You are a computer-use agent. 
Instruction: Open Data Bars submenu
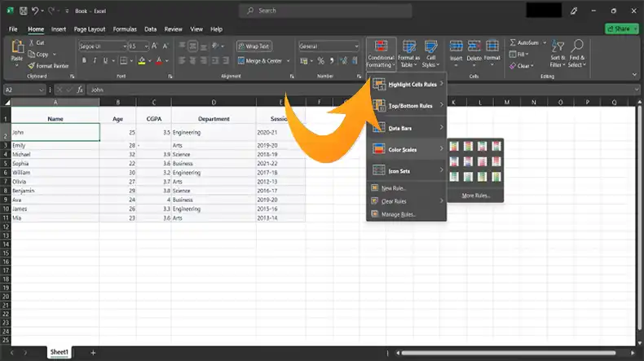(407, 128)
